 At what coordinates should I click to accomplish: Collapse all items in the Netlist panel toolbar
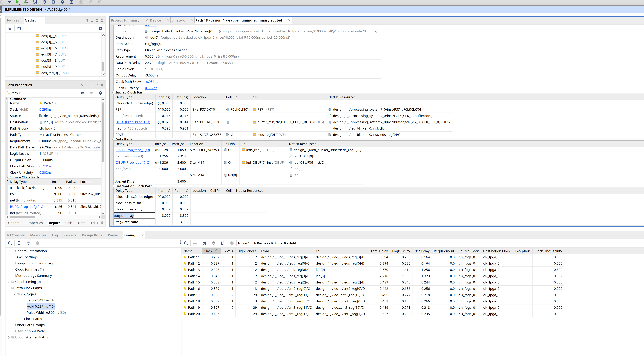pyautogui.click(x=10, y=28)
